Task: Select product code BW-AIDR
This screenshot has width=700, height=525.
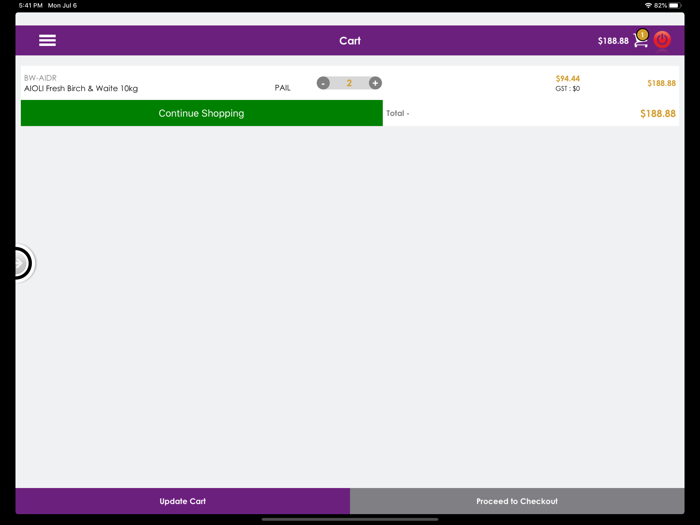Action: (x=40, y=78)
